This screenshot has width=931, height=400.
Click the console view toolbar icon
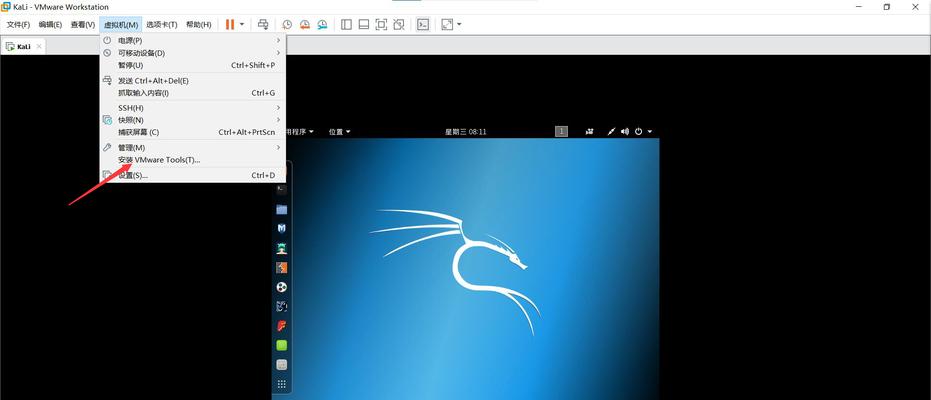click(x=423, y=24)
